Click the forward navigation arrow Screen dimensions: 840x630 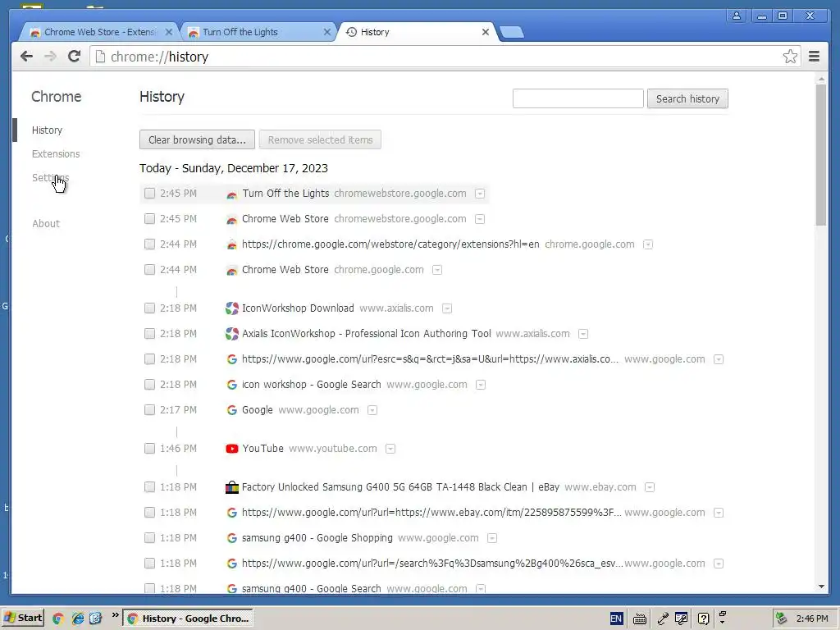coord(50,57)
